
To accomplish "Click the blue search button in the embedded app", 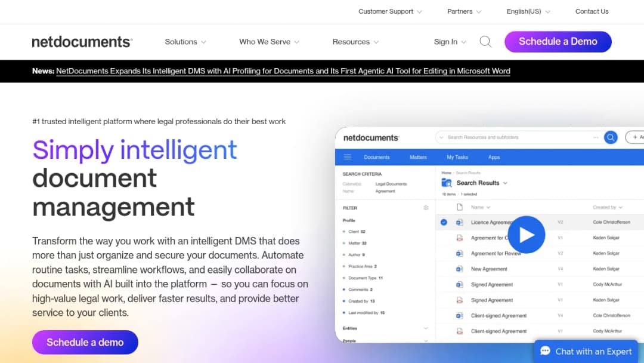I will coord(611,137).
